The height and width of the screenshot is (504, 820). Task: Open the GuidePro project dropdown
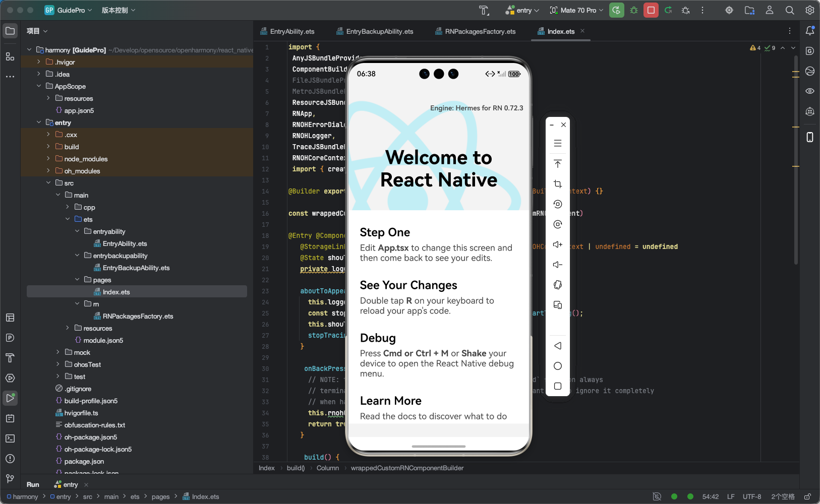coord(69,10)
